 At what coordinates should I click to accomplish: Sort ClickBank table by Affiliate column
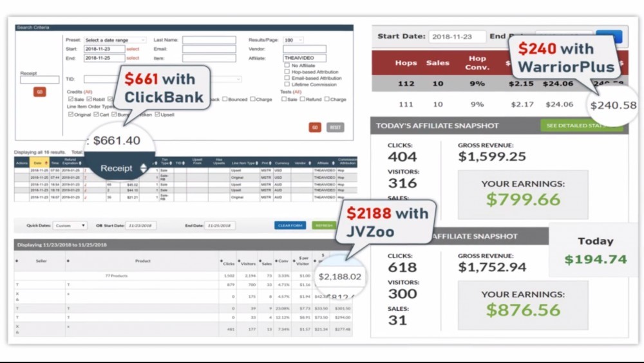click(325, 163)
